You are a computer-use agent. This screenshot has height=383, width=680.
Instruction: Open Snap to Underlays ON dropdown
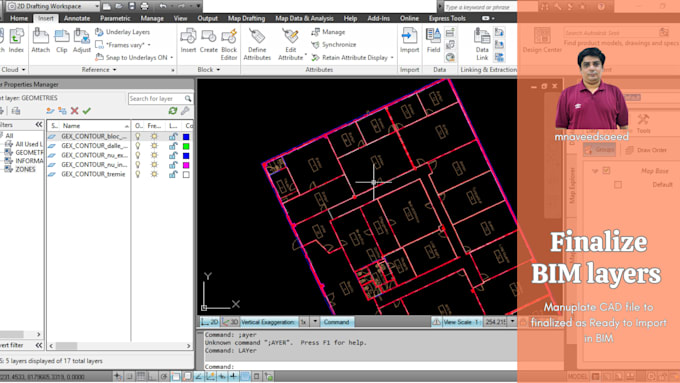[x=172, y=58]
